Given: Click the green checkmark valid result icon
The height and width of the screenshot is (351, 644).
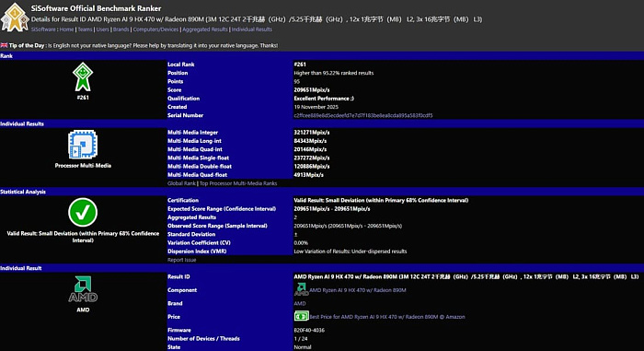Looking at the screenshot, I should point(83,212).
